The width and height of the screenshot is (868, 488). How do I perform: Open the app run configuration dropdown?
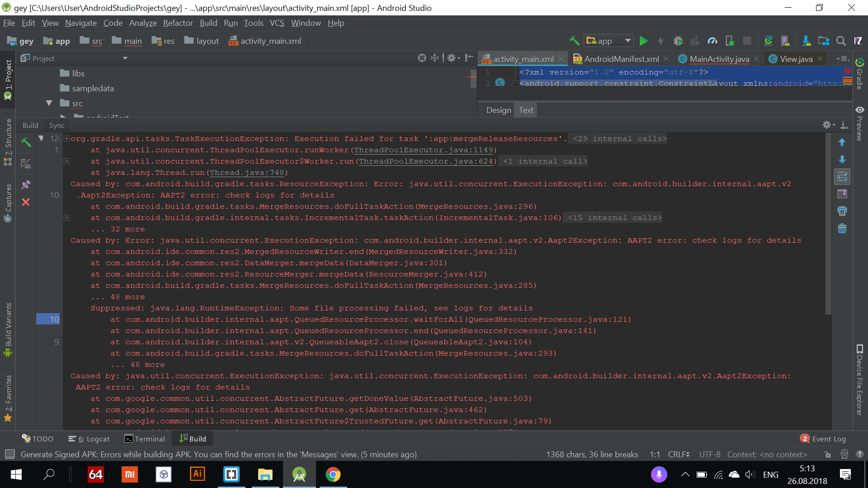click(x=609, y=41)
